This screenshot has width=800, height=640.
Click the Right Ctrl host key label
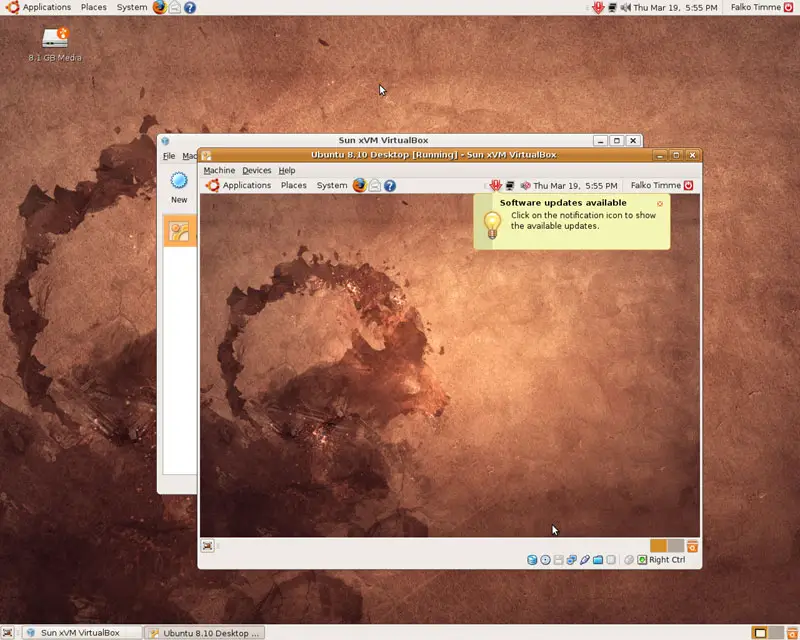(667, 560)
